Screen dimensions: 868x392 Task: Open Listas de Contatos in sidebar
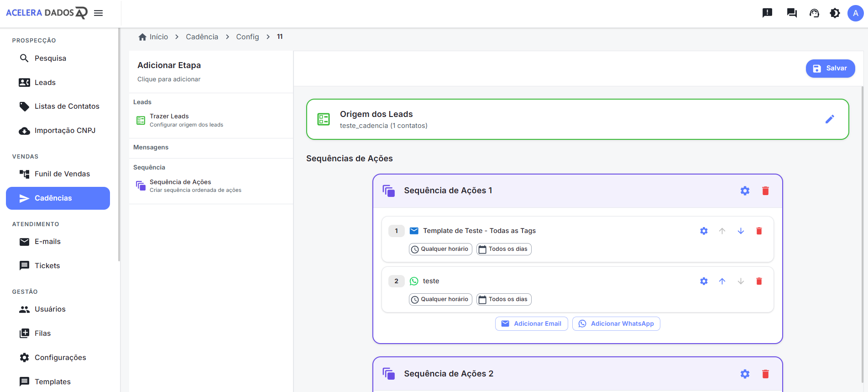click(x=67, y=106)
